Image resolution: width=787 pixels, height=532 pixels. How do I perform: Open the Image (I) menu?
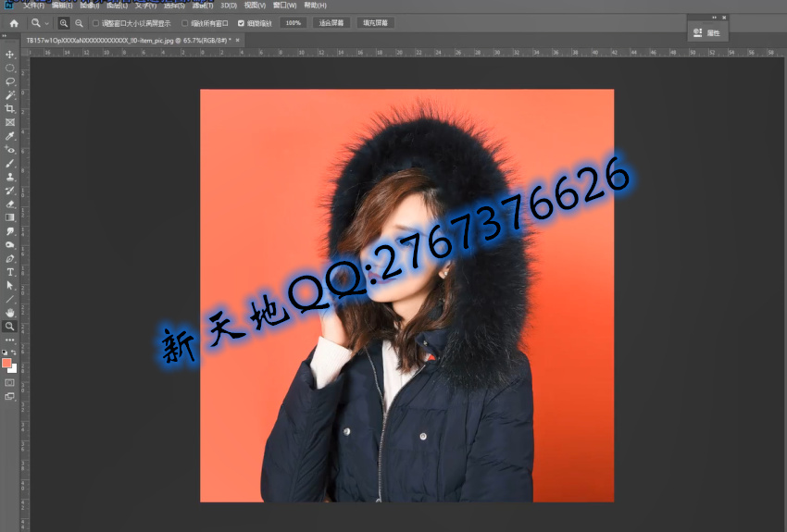pyautogui.click(x=89, y=5)
